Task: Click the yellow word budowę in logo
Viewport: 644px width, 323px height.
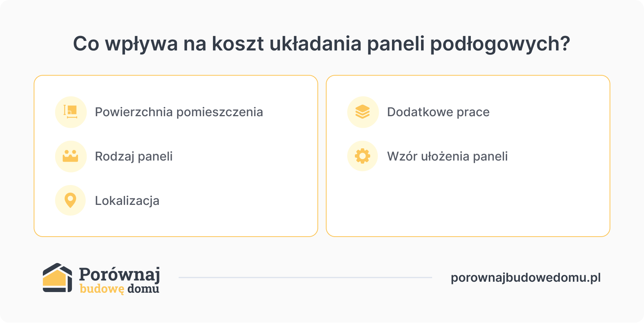Action: click(x=102, y=289)
